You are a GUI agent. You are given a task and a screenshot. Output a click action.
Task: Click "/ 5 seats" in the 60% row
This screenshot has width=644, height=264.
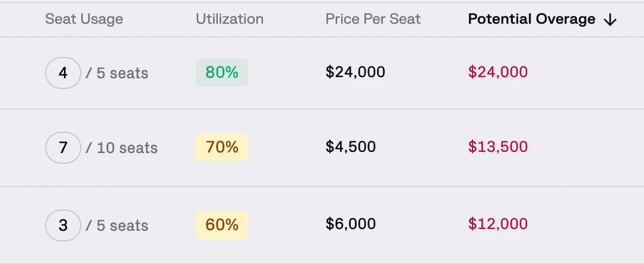pos(117,226)
